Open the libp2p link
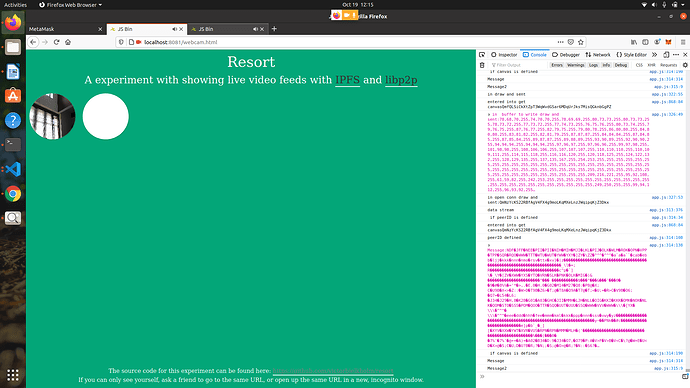Image resolution: width=690 pixels, height=388 pixels. [x=401, y=80]
